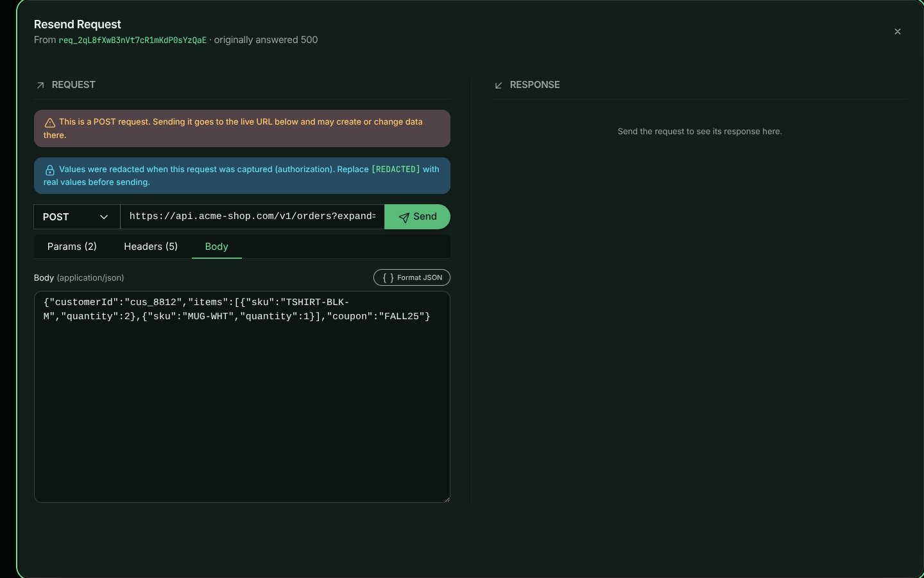Click the REQUEST section heading
This screenshot has height=578, width=924.
tap(74, 85)
